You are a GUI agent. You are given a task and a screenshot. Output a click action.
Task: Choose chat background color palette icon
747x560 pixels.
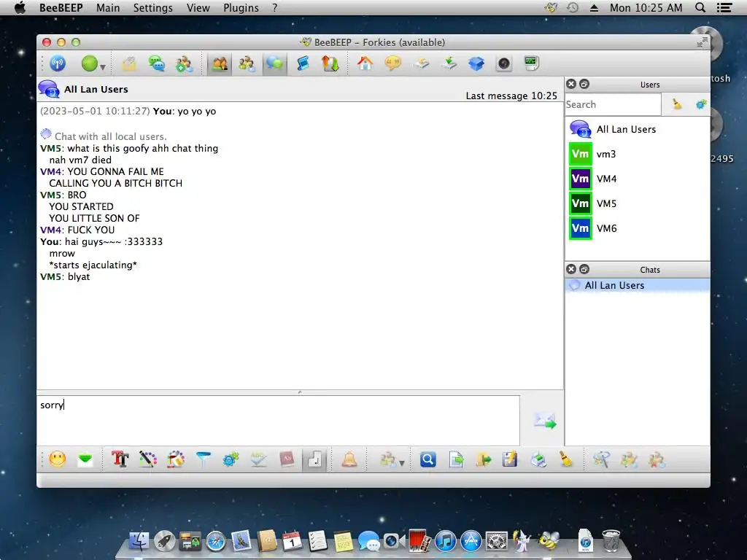(176, 459)
